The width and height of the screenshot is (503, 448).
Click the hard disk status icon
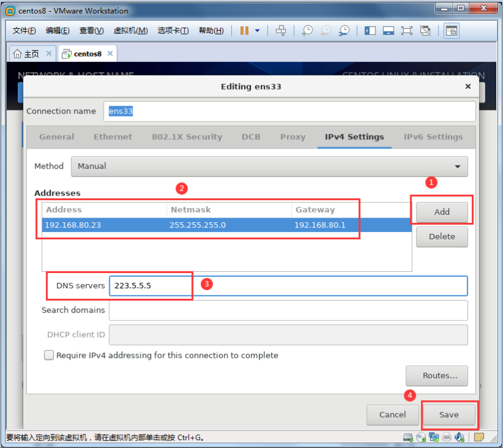[x=408, y=437]
